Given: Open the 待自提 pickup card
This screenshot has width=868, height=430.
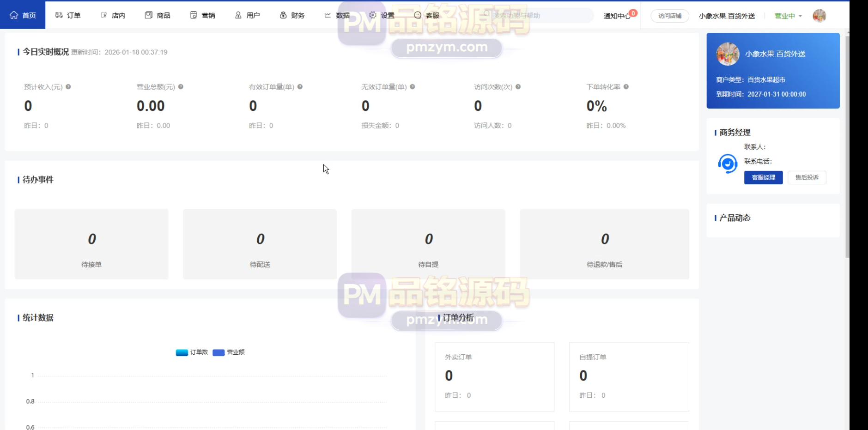Looking at the screenshot, I should point(428,244).
